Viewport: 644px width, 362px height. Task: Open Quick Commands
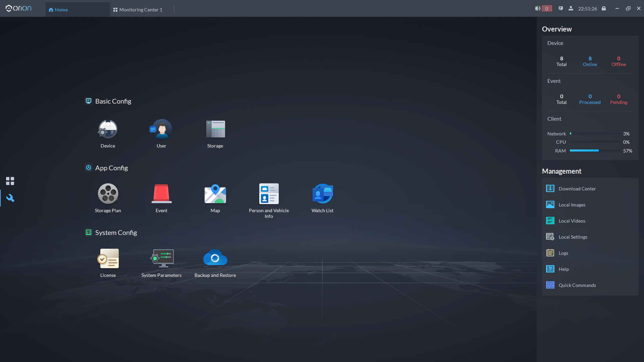[x=577, y=285]
